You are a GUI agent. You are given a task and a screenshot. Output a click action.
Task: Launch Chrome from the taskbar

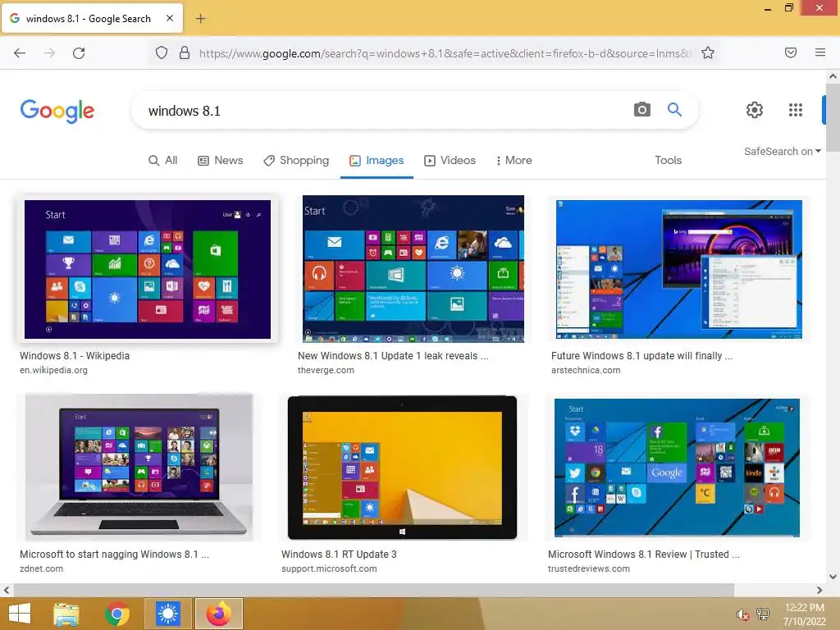116,614
